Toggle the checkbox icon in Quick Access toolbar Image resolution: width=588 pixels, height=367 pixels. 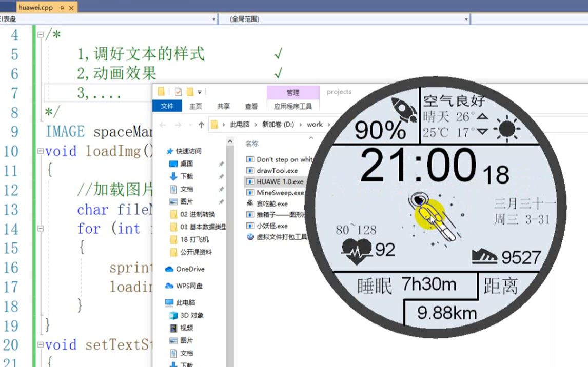177,92
